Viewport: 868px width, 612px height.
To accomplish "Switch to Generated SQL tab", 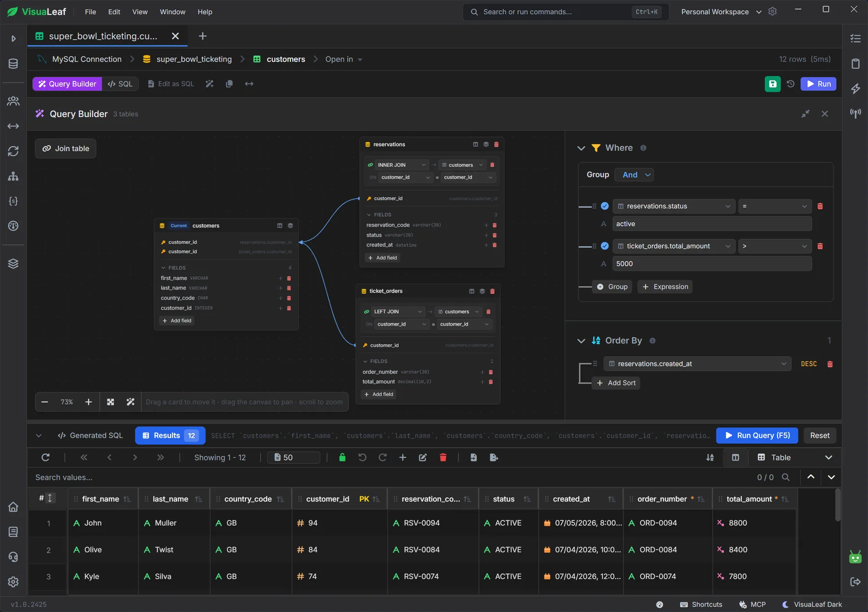I will point(91,435).
